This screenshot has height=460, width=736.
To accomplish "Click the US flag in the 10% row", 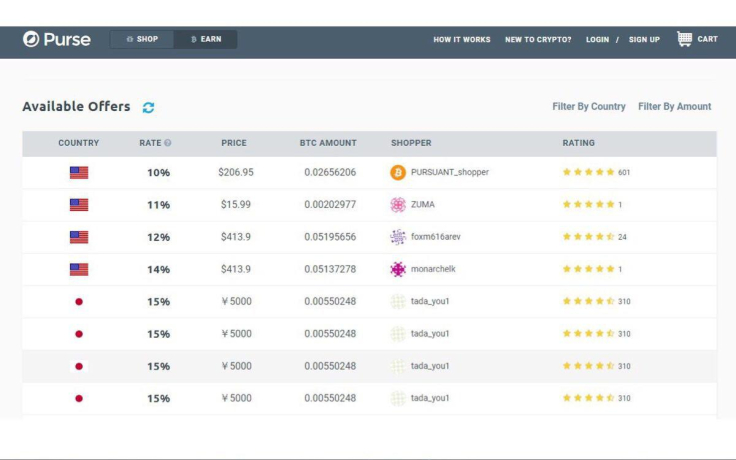I will (79, 173).
